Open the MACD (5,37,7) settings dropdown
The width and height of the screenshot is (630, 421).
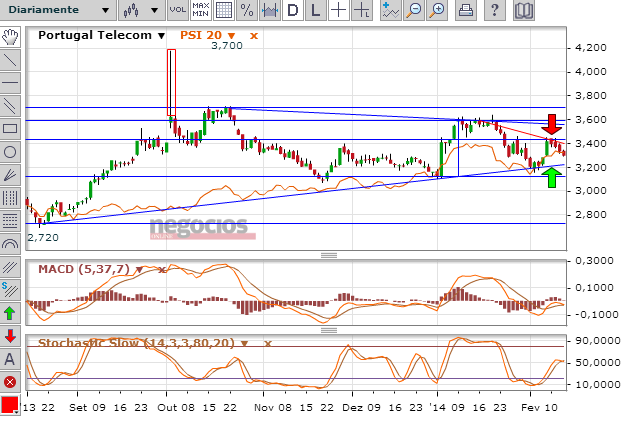(139, 270)
